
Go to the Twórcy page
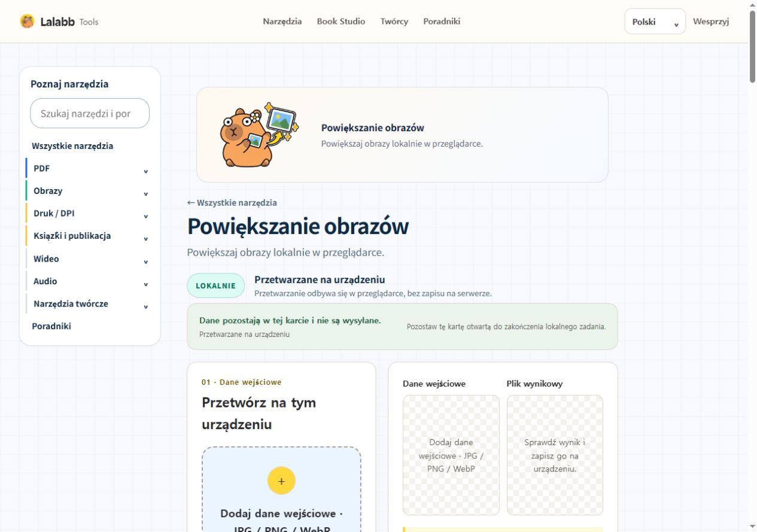click(x=394, y=22)
